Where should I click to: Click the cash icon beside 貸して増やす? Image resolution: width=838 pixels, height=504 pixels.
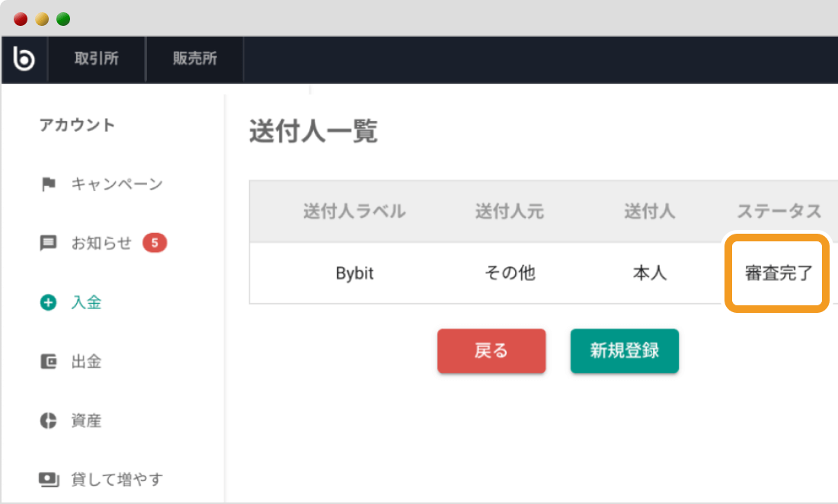(48, 480)
